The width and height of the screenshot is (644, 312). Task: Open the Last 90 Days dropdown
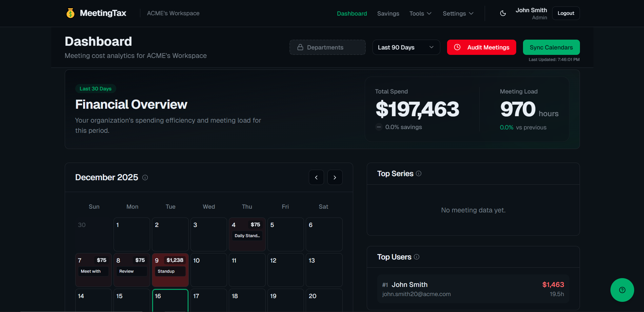(406, 47)
